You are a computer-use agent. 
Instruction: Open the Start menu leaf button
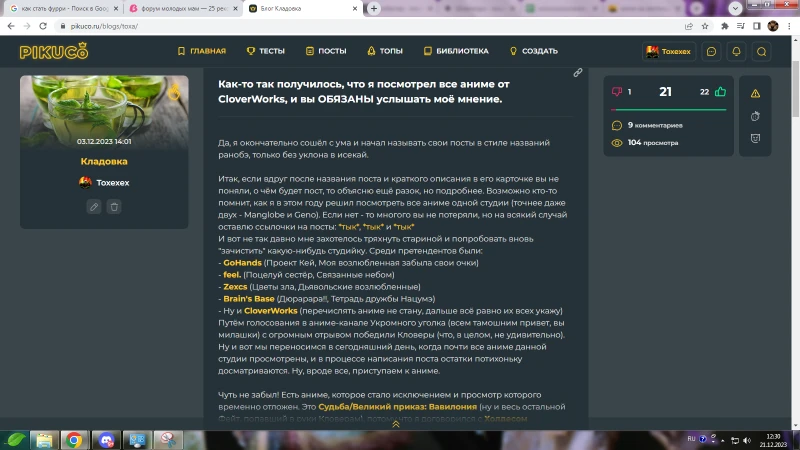point(15,440)
